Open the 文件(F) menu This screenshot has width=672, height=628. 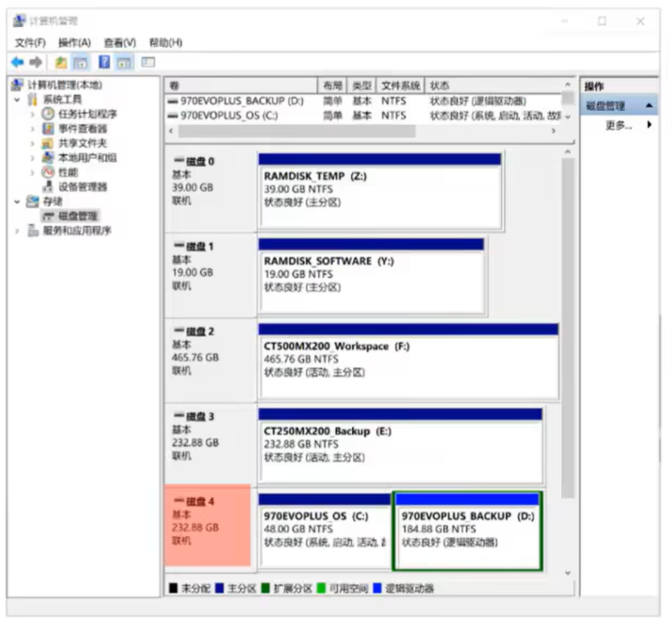click(30, 42)
